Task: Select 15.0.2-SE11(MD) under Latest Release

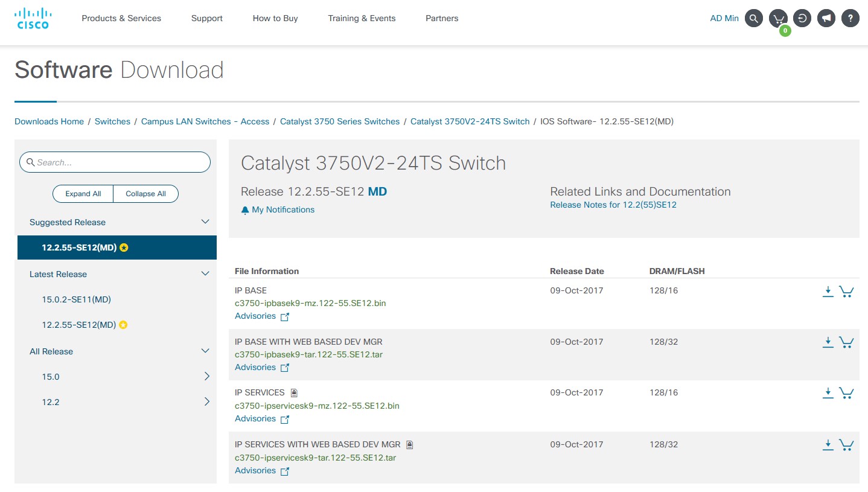Action: tap(77, 299)
